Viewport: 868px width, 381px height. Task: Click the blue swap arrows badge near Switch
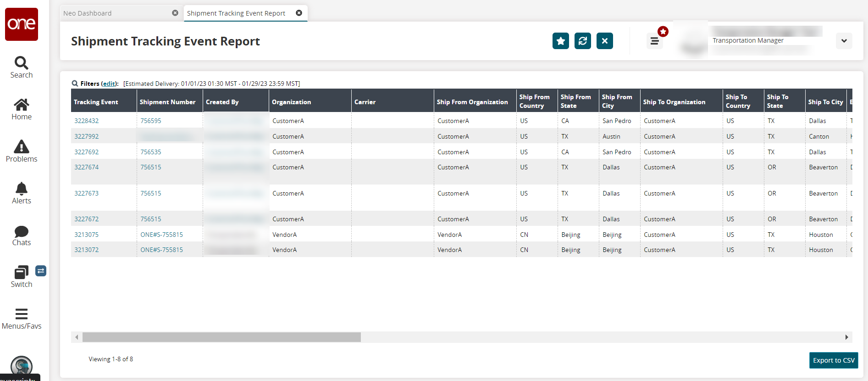pos(41,271)
